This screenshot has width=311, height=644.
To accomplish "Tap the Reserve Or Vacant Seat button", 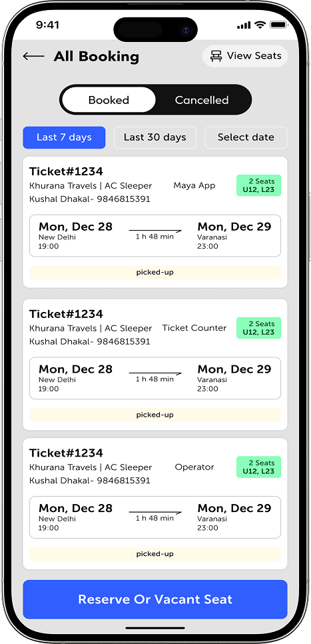I will click(x=155, y=599).
